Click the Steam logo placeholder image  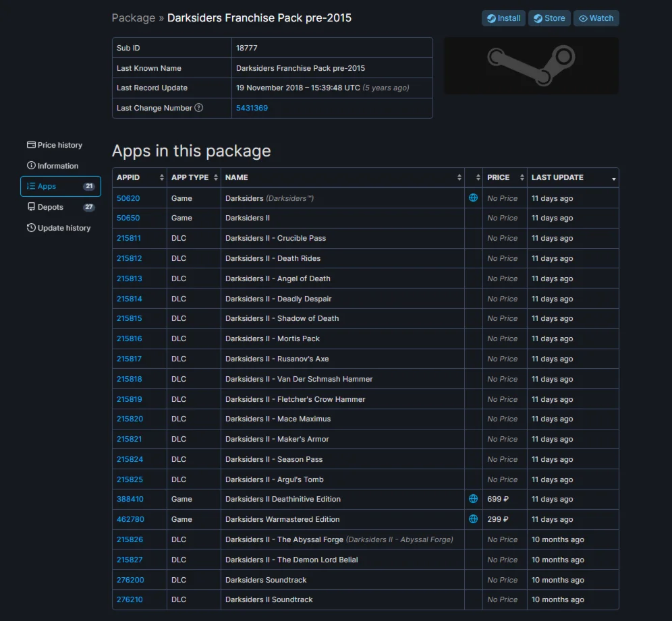(x=532, y=65)
